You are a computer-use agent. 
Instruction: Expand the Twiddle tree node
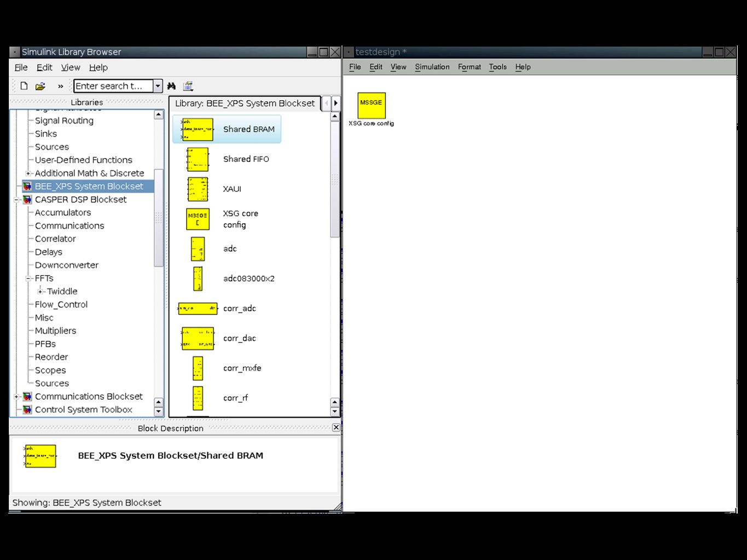point(40,291)
